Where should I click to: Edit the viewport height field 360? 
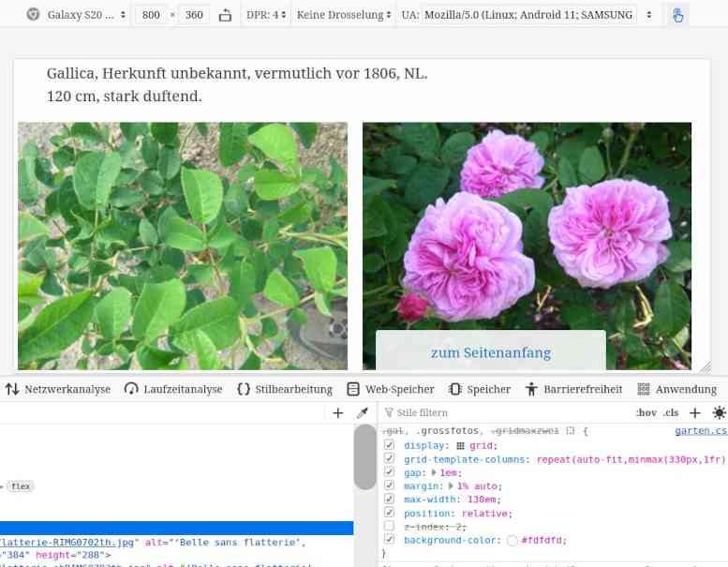tap(194, 15)
